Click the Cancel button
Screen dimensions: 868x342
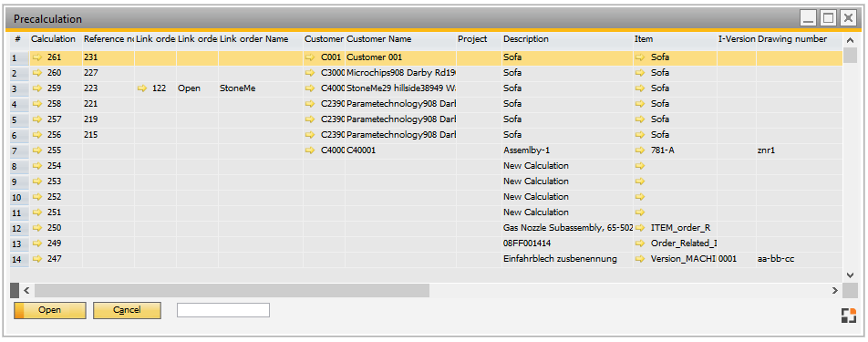[127, 310]
